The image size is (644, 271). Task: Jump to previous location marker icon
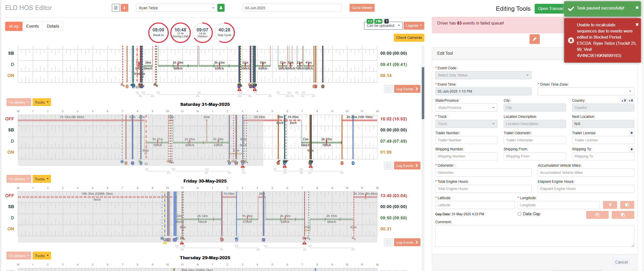[624, 100]
